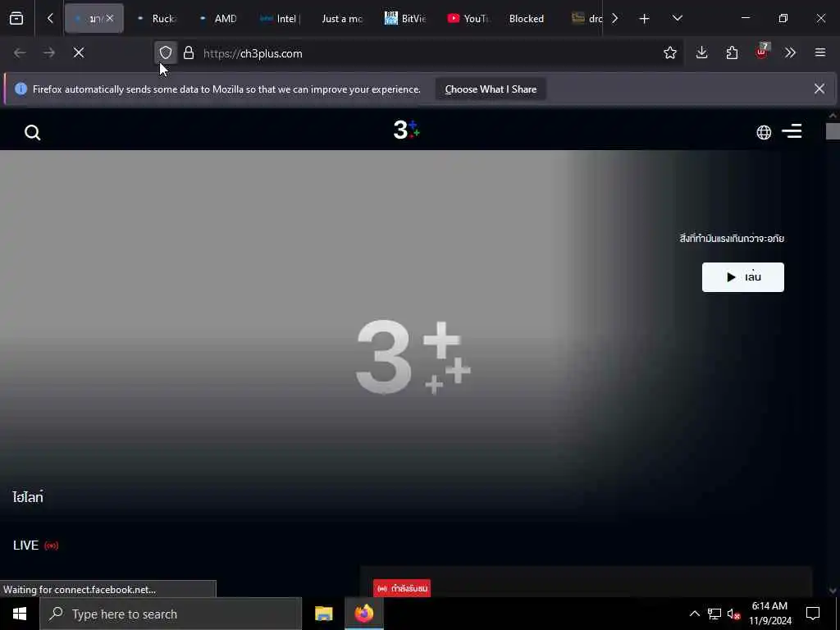The height and width of the screenshot is (630, 840).
Task: Switch to the YouTube tab
Action: pos(468,19)
